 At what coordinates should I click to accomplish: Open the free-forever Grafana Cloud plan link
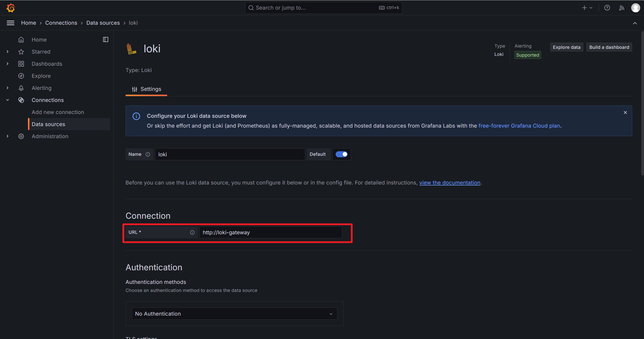[519, 126]
